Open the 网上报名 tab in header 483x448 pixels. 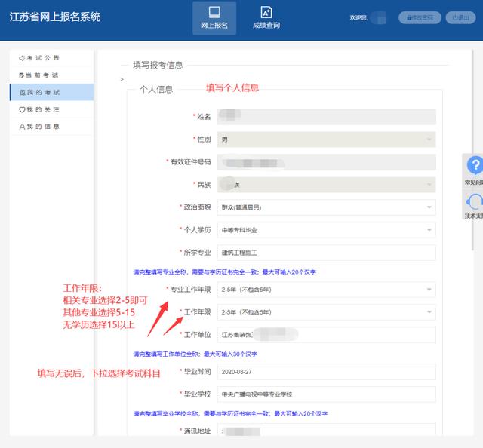[214, 18]
